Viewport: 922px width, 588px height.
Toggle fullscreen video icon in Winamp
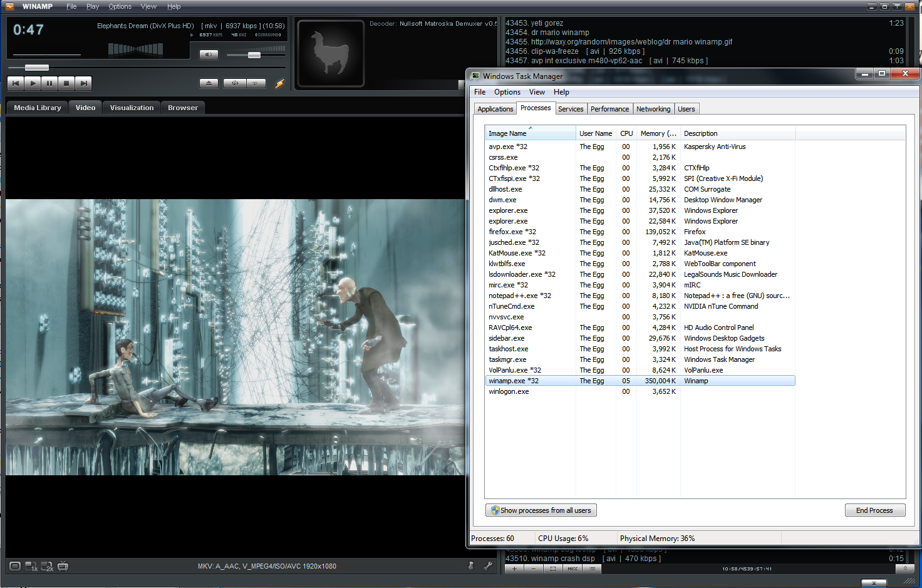point(15,566)
